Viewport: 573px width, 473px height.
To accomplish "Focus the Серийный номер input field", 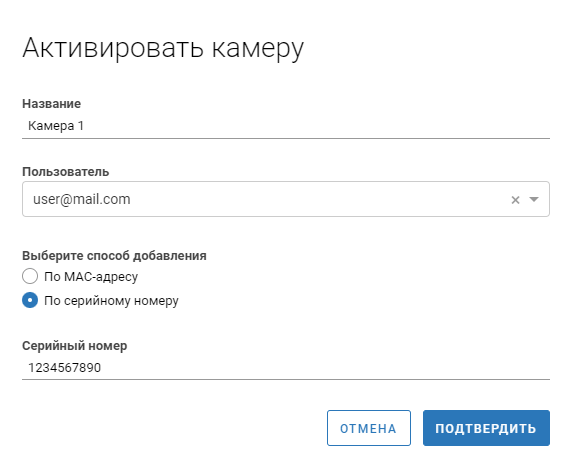I will [286, 367].
